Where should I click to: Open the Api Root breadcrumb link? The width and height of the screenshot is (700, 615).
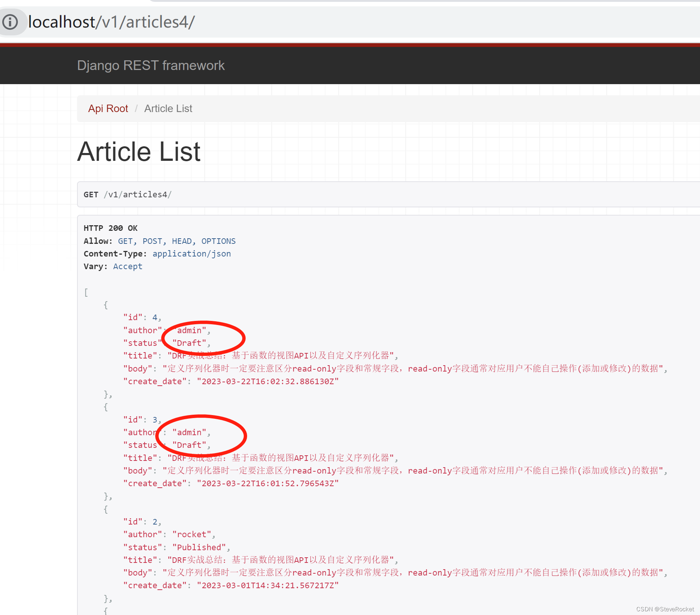coord(108,108)
